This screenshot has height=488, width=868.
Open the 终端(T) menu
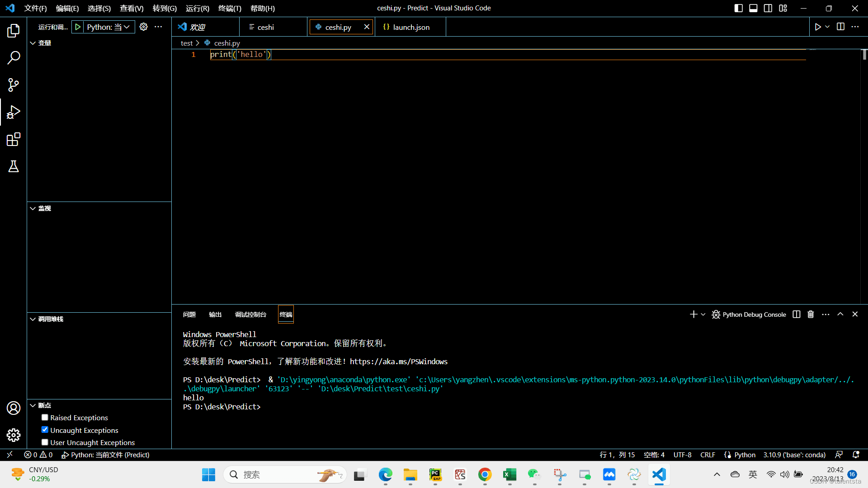tap(230, 8)
